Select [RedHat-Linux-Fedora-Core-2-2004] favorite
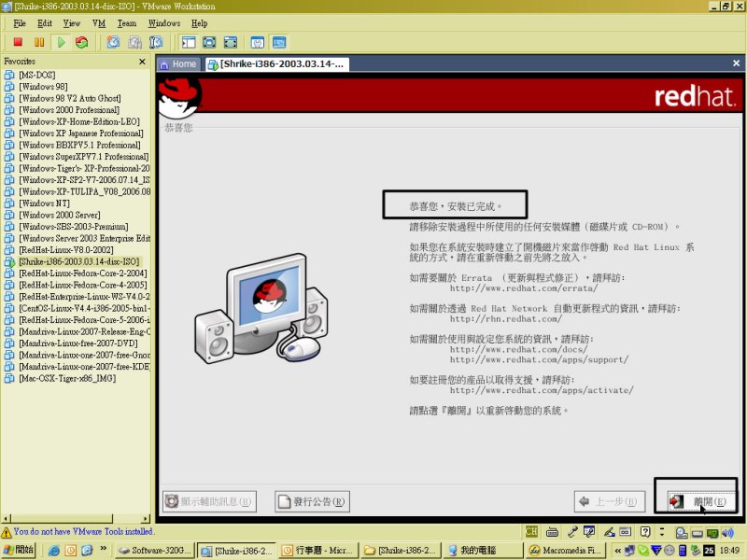The height and width of the screenshot is (560, 747). coord(83,273)
